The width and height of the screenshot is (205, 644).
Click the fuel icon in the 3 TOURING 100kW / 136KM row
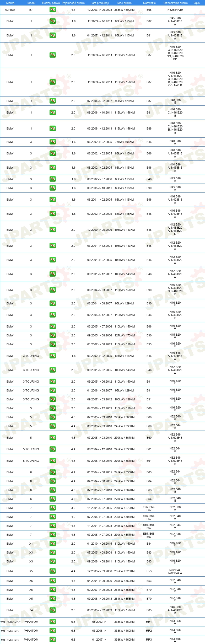[x=52, y=399]
